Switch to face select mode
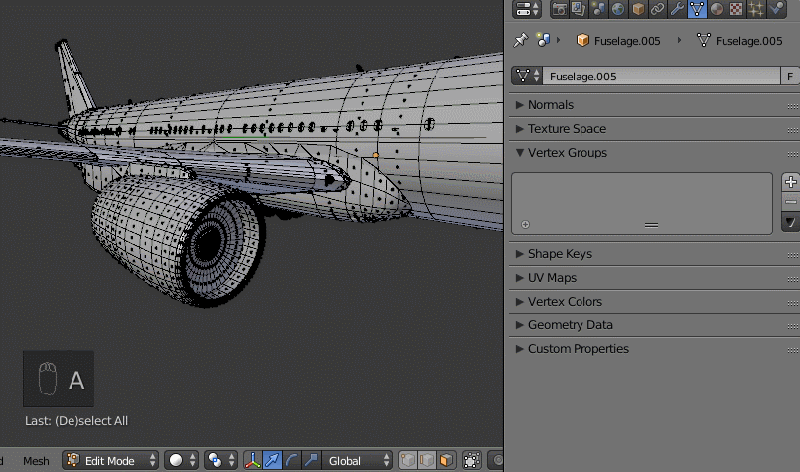The height and width of the screenshot is (472, 800). (446, 460)
